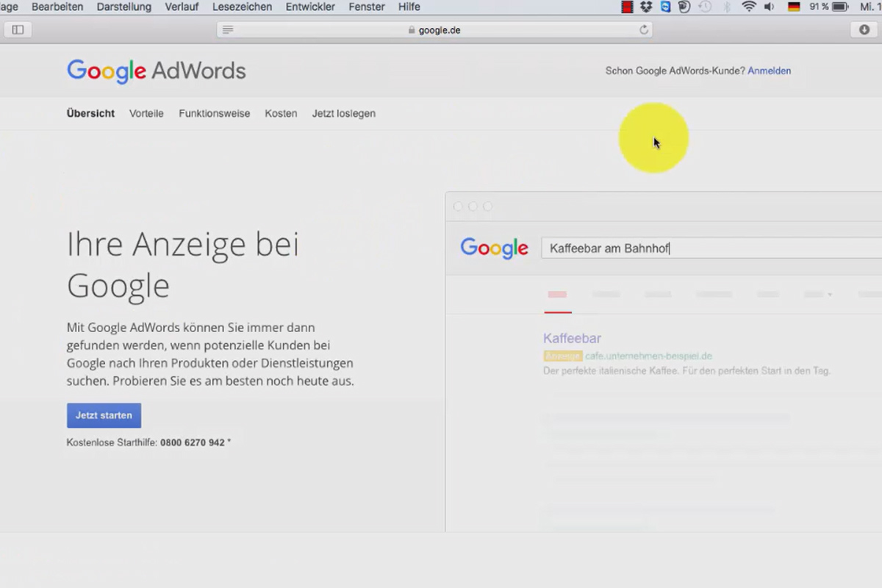The height and width of the screenshot is (588, 882).
Task: Open the Entwickler menu
Action: [310, 7]
